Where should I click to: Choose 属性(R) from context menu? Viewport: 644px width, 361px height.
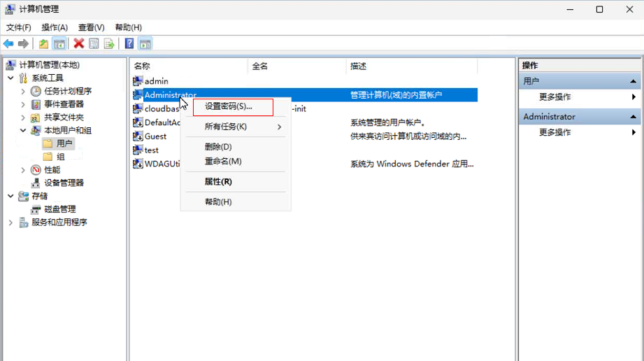pyautogui.click(x=236, y=182)
